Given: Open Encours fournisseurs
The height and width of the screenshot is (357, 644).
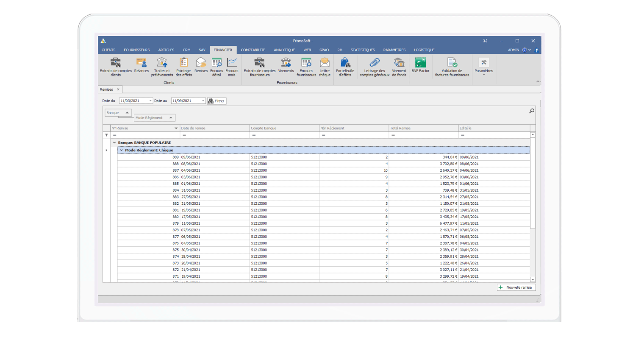Looking at the screenshot, I should (306, 67).
